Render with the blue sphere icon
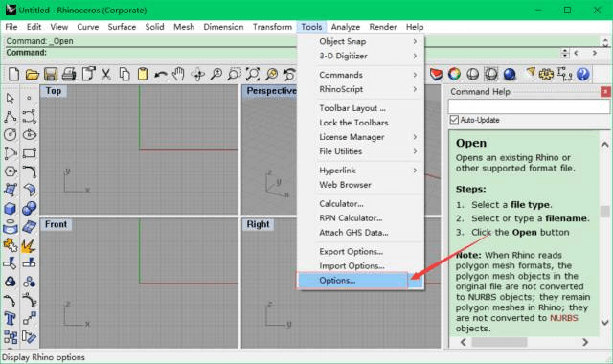 coord(510,74)
